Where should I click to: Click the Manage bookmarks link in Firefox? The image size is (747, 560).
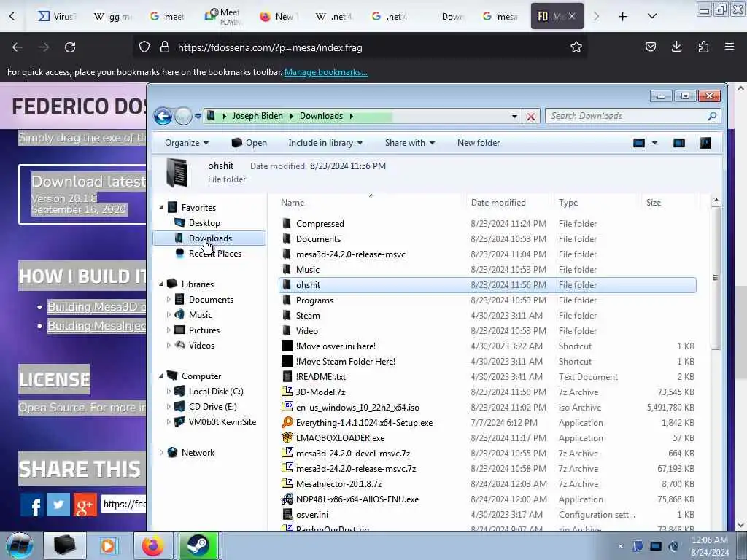(x=326, y=72)
